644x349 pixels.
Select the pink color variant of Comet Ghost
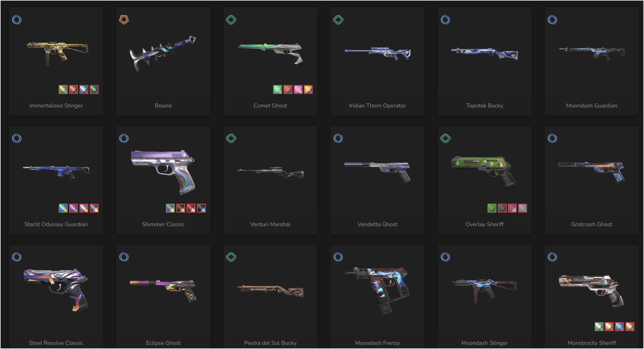(298, 89)
